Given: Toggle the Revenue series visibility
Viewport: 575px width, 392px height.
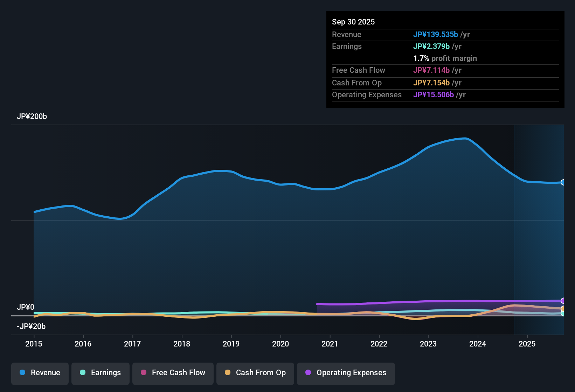Looking at the screenshot, I should click(x=40, y=373).
